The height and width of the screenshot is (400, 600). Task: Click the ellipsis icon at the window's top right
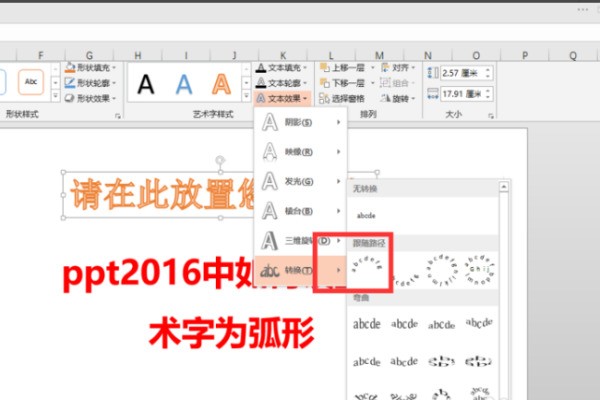click(583, 10)
